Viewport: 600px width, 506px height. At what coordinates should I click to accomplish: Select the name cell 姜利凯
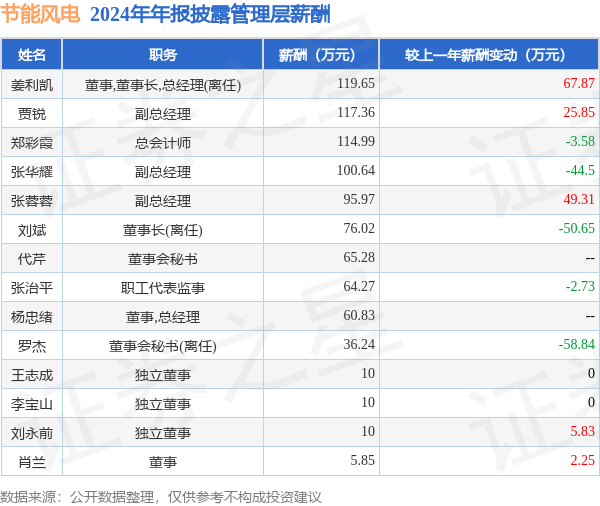32,85
